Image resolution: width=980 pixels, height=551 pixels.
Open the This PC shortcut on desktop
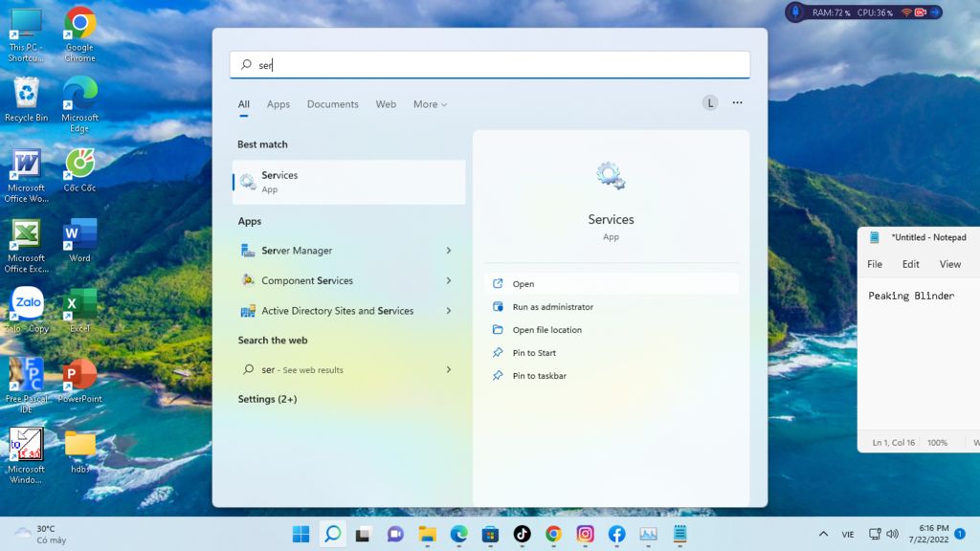click(x=26, y=35)
